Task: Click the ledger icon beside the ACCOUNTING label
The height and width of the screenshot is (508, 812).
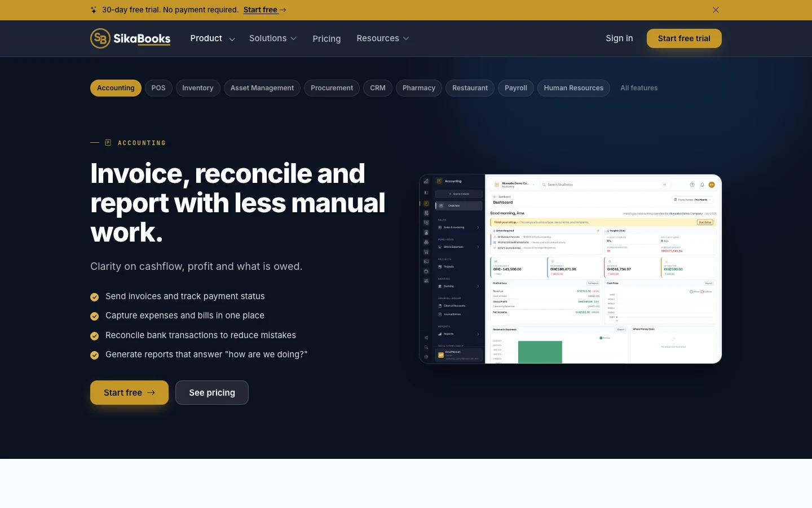Action: point(108,143)
